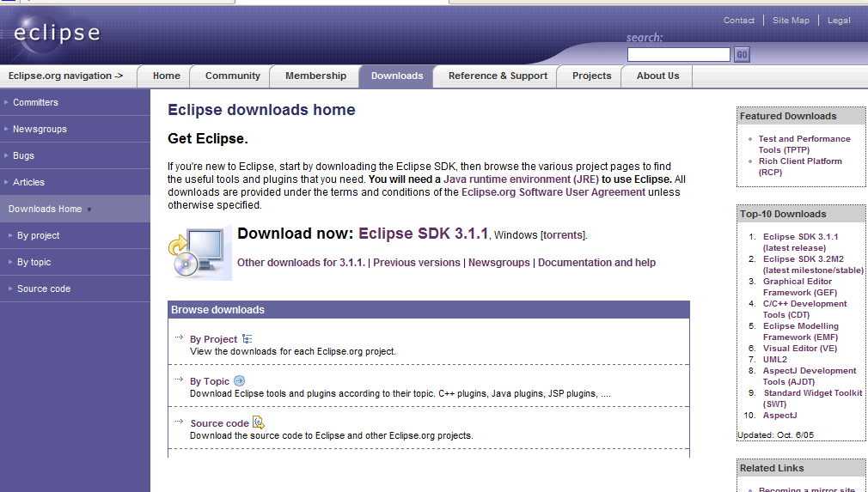The width and height of the screenshot is (868, 492).
Task: Click the Becoming a mirror site link
Action: click(x=807, y=489)
